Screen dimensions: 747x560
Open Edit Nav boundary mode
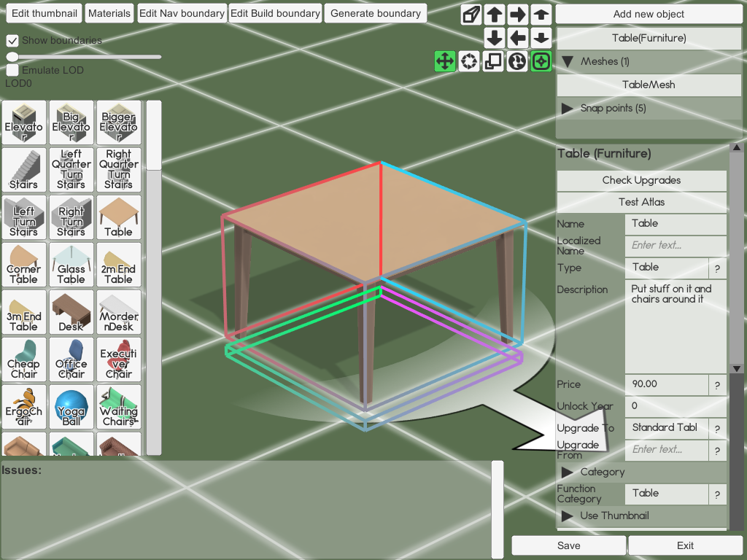182,13
